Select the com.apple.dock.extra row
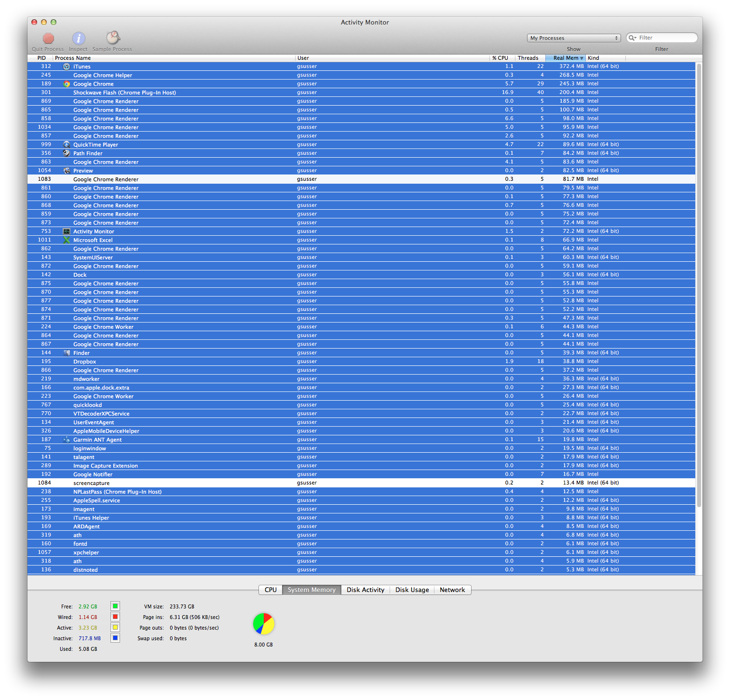 tap(361, 388)
